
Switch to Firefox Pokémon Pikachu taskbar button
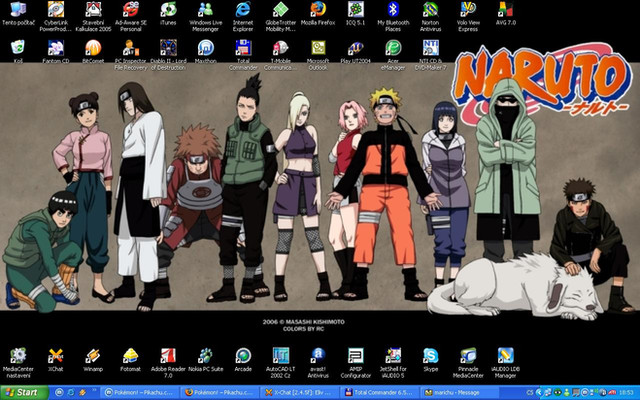pyautogui.click(x=220, y=393)
